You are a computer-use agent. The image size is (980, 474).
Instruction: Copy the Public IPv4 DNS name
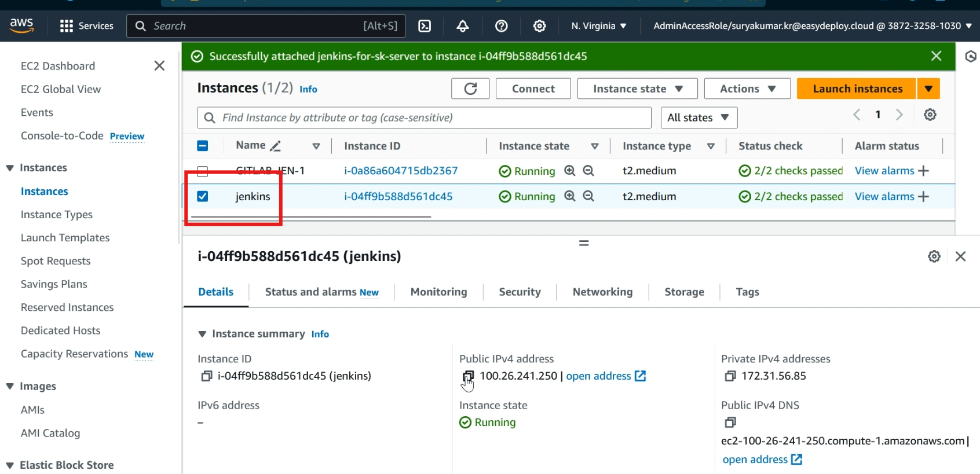730,422
